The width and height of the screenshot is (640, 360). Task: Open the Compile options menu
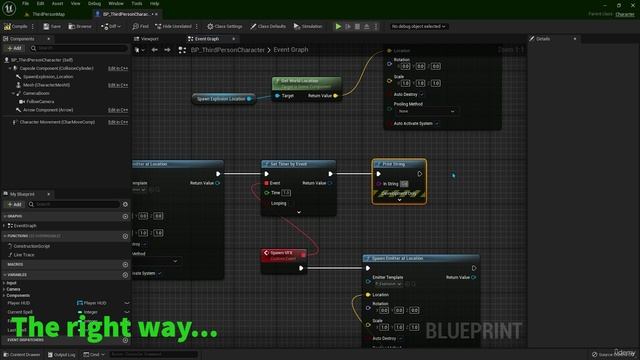click(x=33, y=27)
